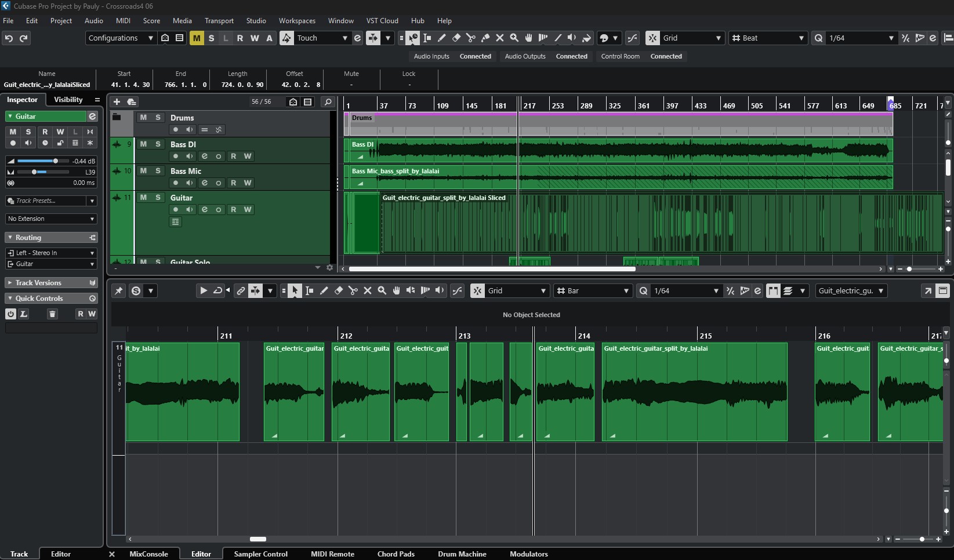This screenshot has width=954, height=560.
Task: Open Track Presets field
Action: click(x=46, y=201)
